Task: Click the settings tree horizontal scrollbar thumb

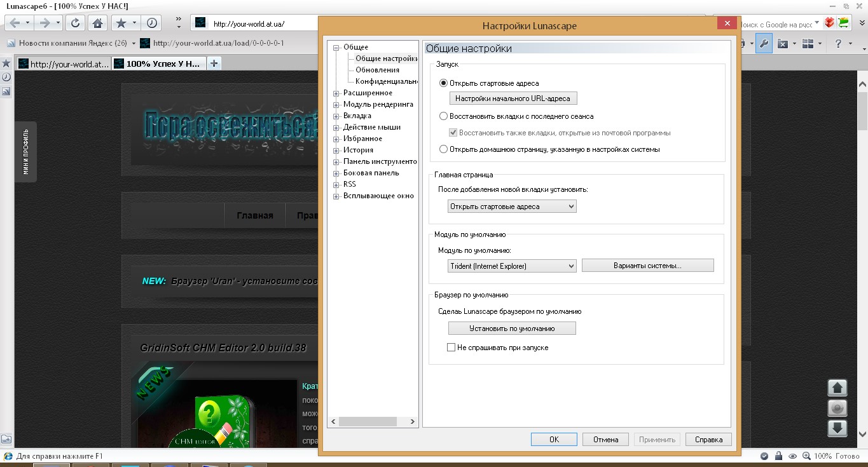Action: [368, 421]
